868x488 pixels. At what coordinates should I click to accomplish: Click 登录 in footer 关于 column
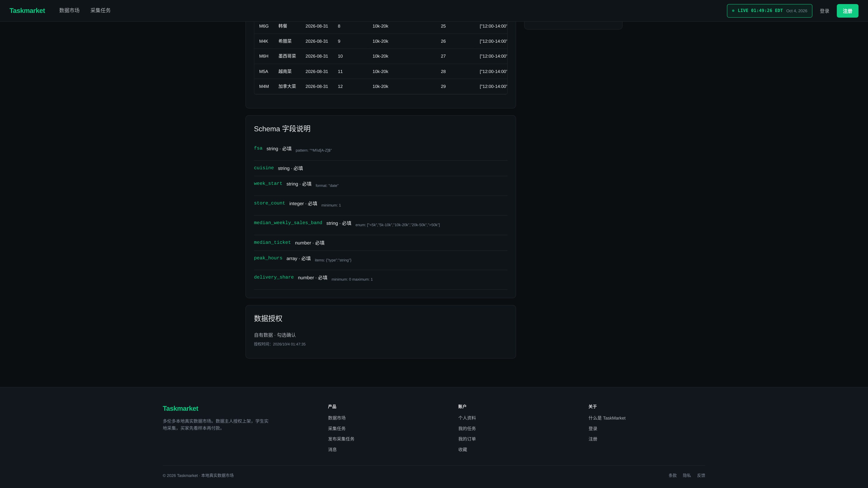593,428
